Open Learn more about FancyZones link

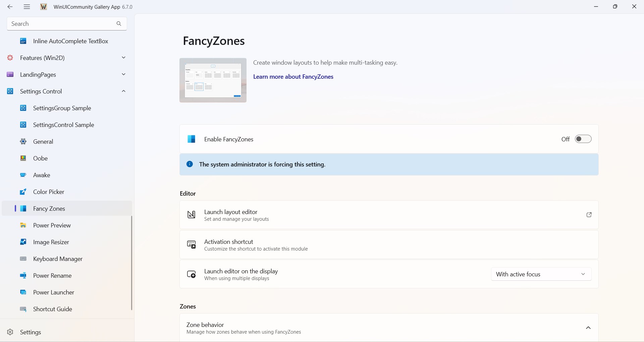point(293,77)
